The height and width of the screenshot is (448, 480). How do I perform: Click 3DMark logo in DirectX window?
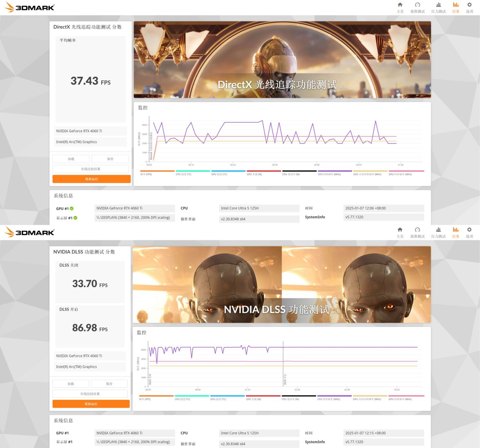pos(30,7)
